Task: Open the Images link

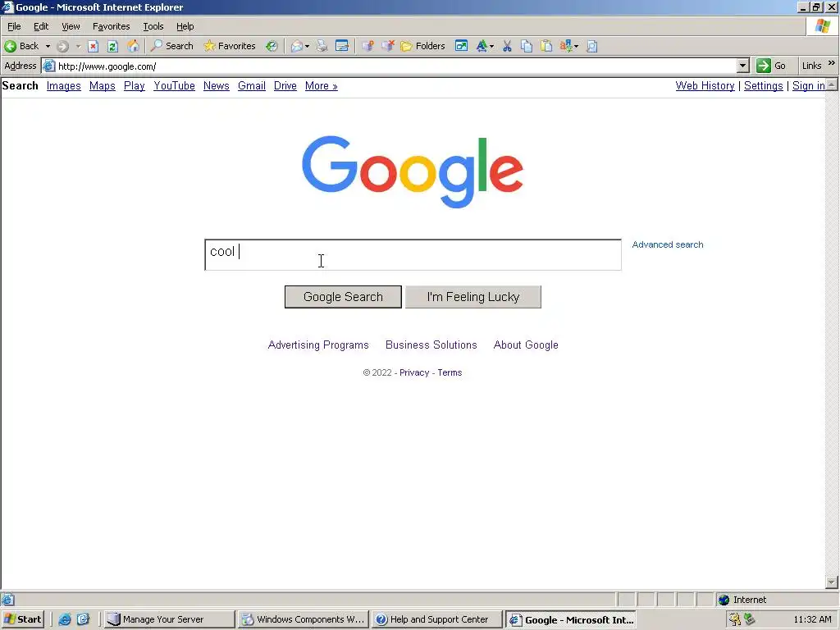Action: coord(64,85)
